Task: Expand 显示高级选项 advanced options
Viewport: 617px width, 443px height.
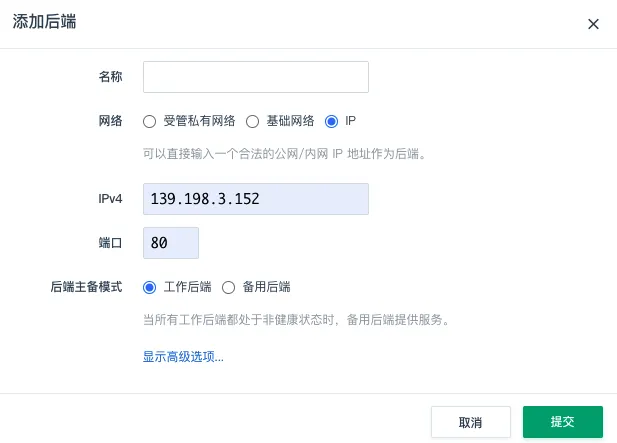Action: point(183,356)
